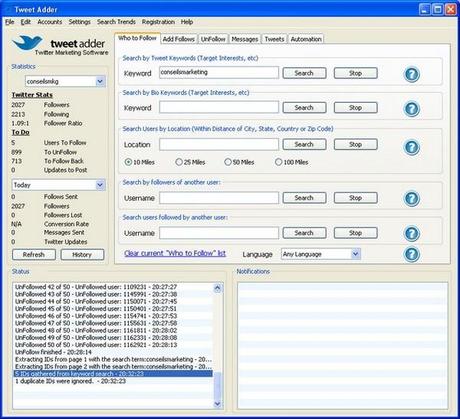Click the History button

click(82, 255)
